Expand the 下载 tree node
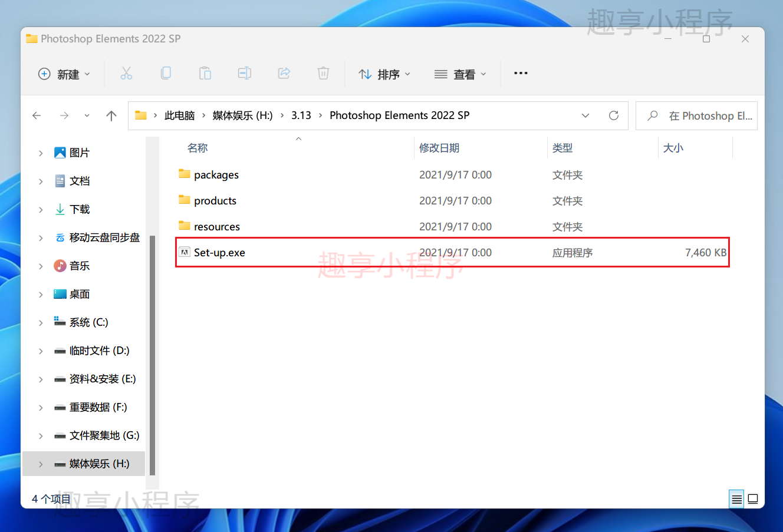The image size is (783, 532). click(x=41, y=210)
